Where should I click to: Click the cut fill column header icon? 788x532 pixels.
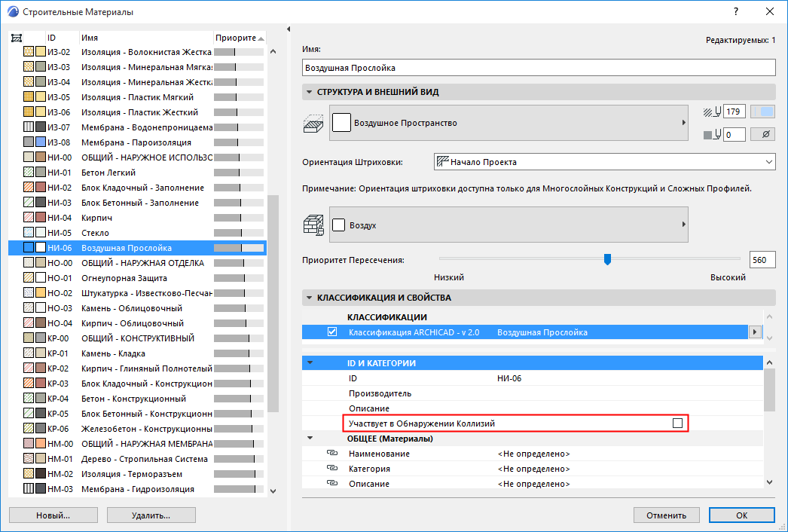[17, 37]
